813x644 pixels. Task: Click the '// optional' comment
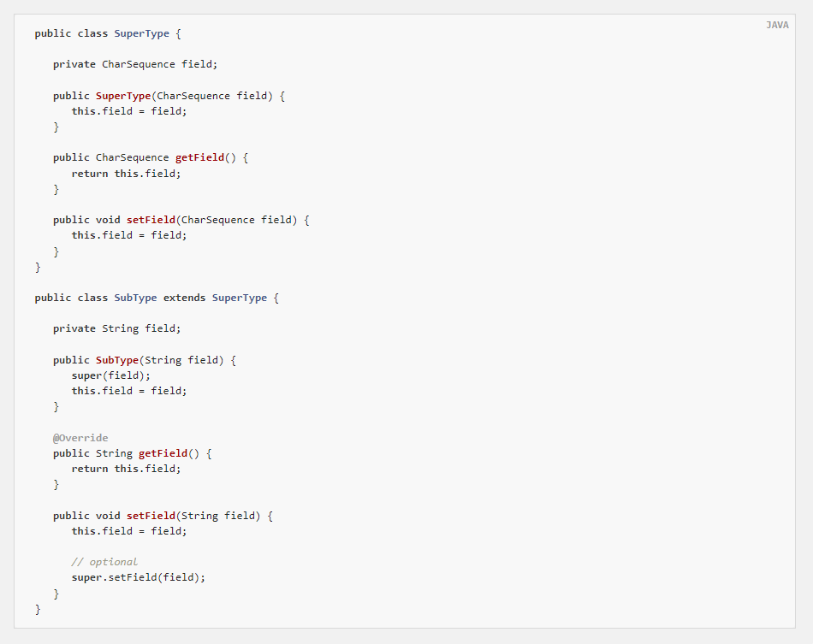click(x=104, y=562)
